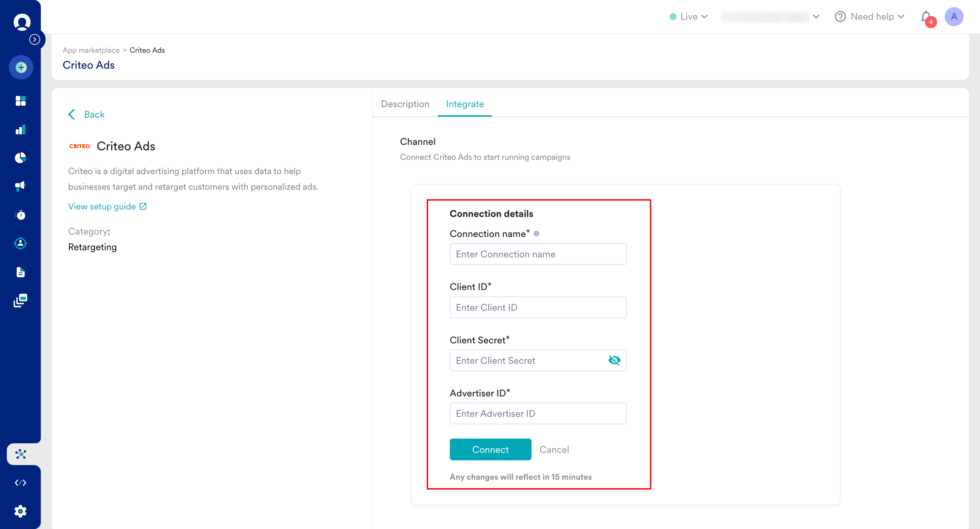Image resolution: width=980 pixels, height=529 pixels.
Task: Click the Connect button
Action: [x=490, y=449]
